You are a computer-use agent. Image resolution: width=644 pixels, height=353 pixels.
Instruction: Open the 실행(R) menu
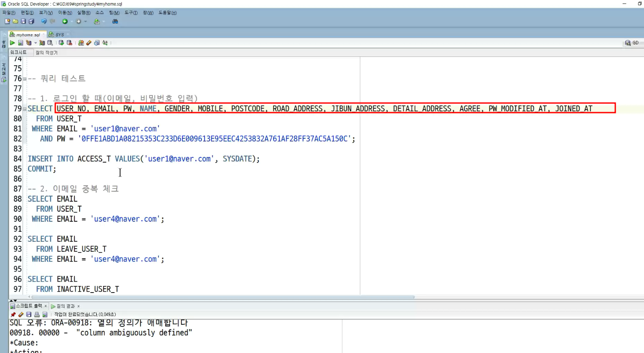tap(84, 13)
